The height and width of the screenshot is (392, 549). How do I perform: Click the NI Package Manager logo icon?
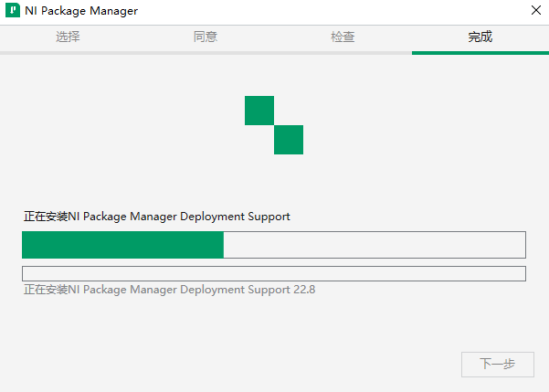[x=13, y=11]
